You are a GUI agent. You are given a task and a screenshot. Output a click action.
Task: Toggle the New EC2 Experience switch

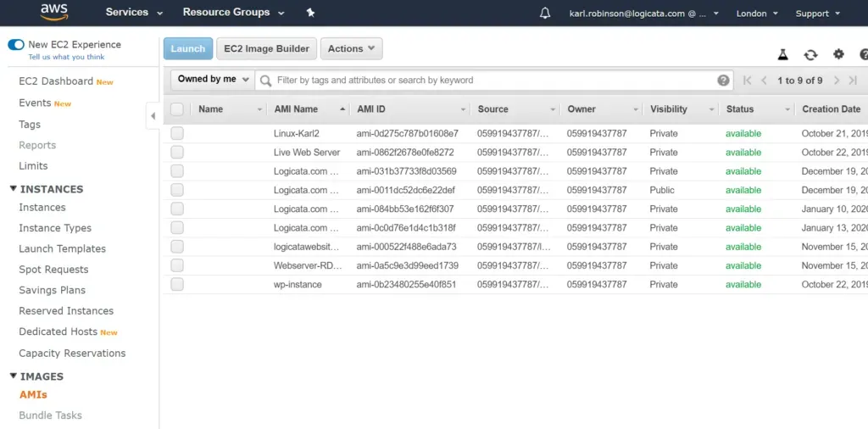[x=16, y=45]
